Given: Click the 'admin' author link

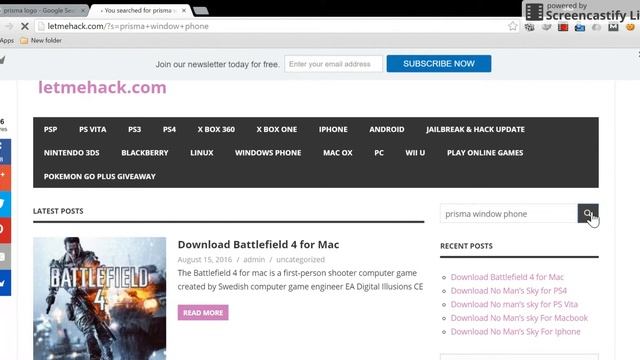Looking at the screenshot, I should pos(254,260).
